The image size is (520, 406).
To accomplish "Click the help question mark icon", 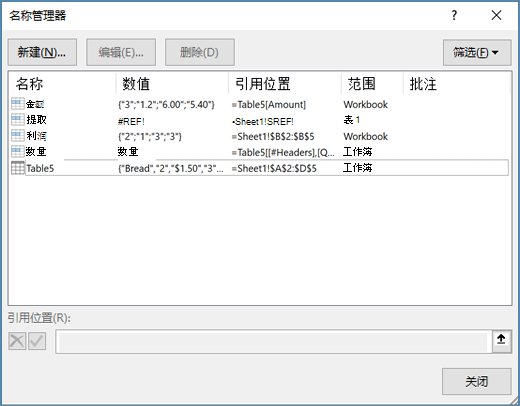I will coord(454,15).
